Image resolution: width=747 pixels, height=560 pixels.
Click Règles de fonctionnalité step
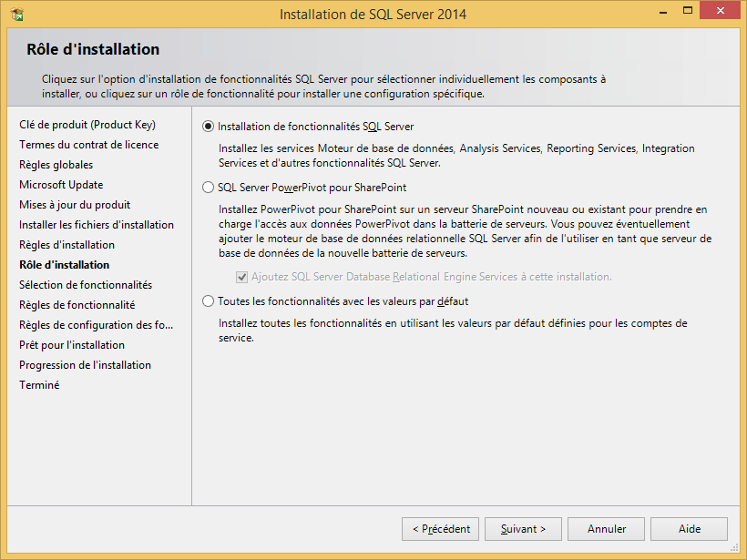click(x=77, y=305)
